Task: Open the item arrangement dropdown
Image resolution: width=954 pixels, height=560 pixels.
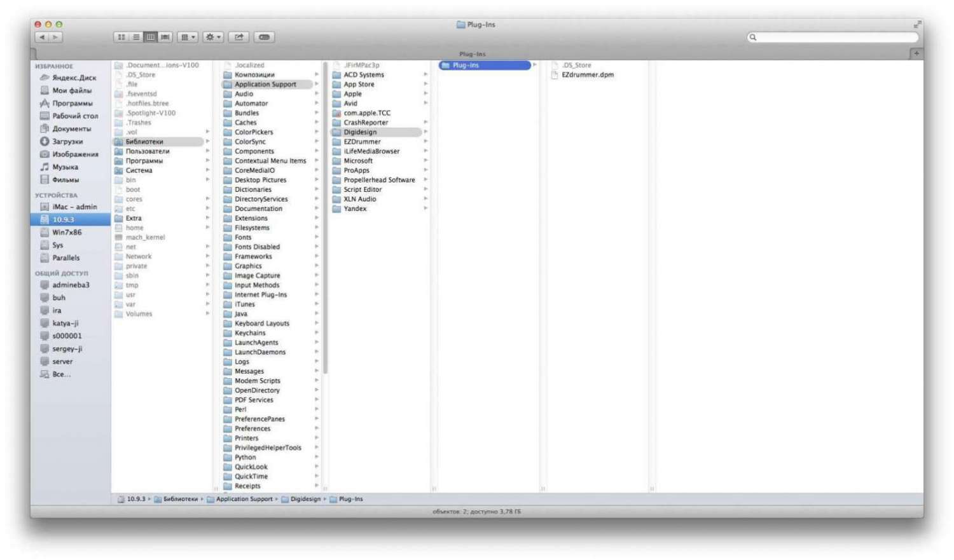Action: tap(188, 38)
